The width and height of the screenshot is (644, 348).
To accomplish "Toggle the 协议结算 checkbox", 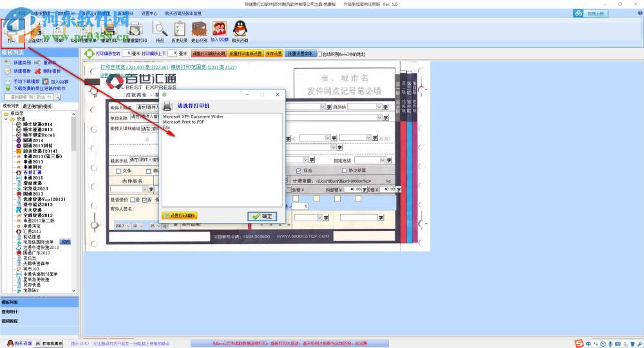I will pos(344,170).
